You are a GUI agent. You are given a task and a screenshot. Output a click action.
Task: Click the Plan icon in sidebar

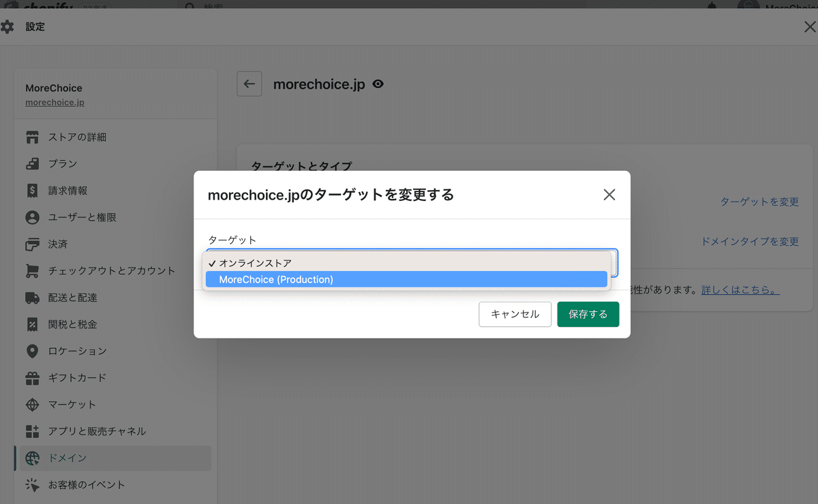[32, 163]
